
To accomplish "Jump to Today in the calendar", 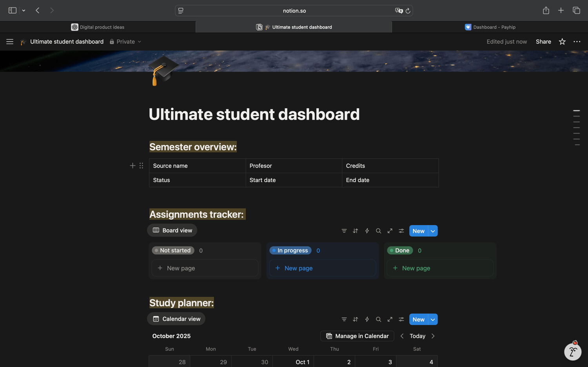I will 417,336.
